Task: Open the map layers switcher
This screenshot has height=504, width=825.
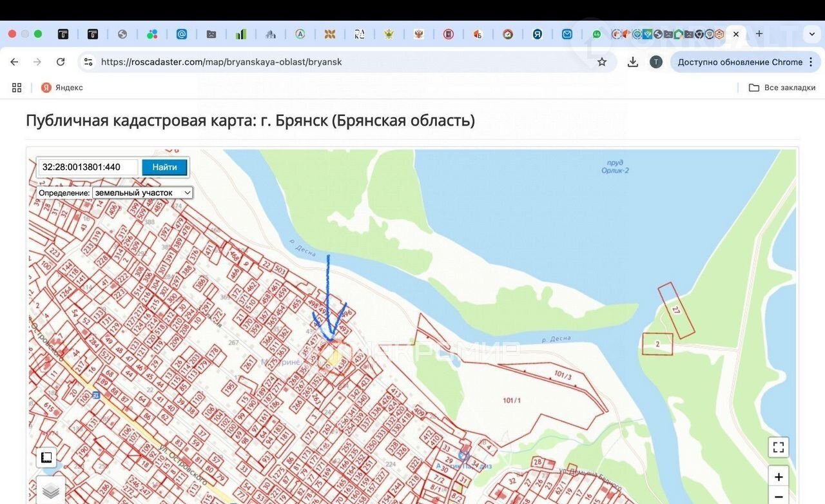Action: 51,490
